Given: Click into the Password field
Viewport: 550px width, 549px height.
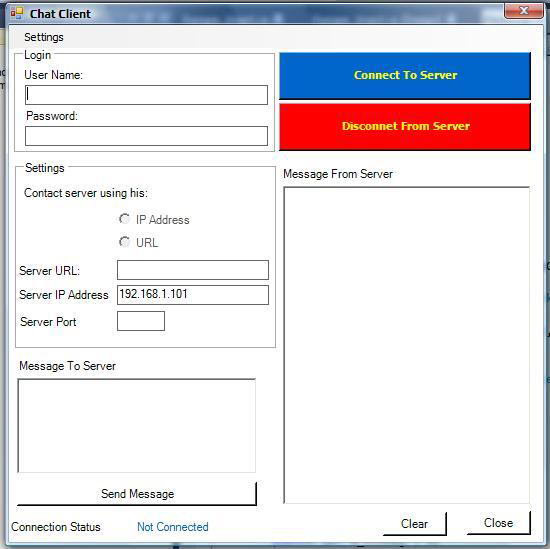Looking at the screenshot, I should click(146, 136).
